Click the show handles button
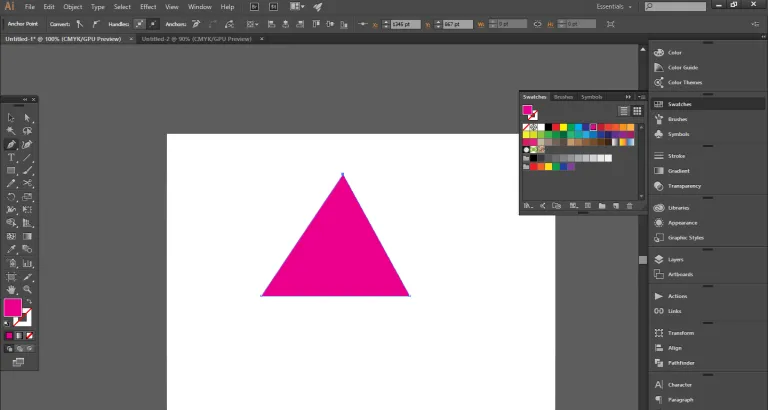The height and width of the screenshot is (410, 768). (x=140, y=24)
